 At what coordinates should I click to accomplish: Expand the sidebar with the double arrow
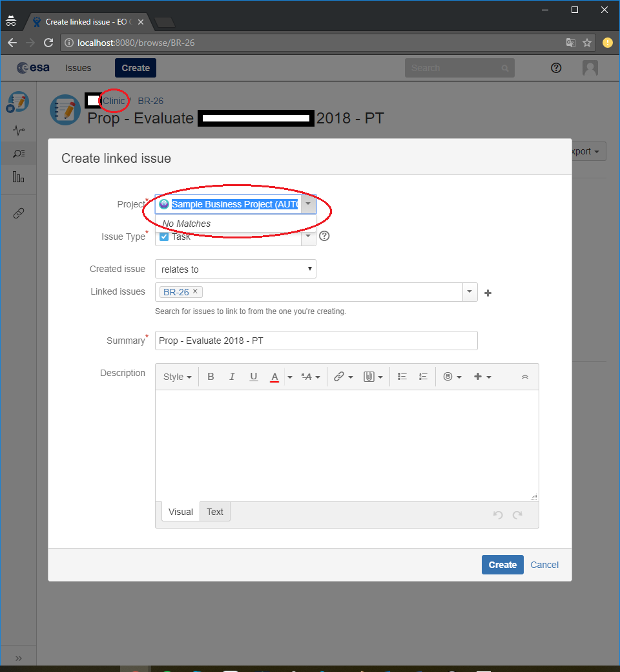point(19,658)
